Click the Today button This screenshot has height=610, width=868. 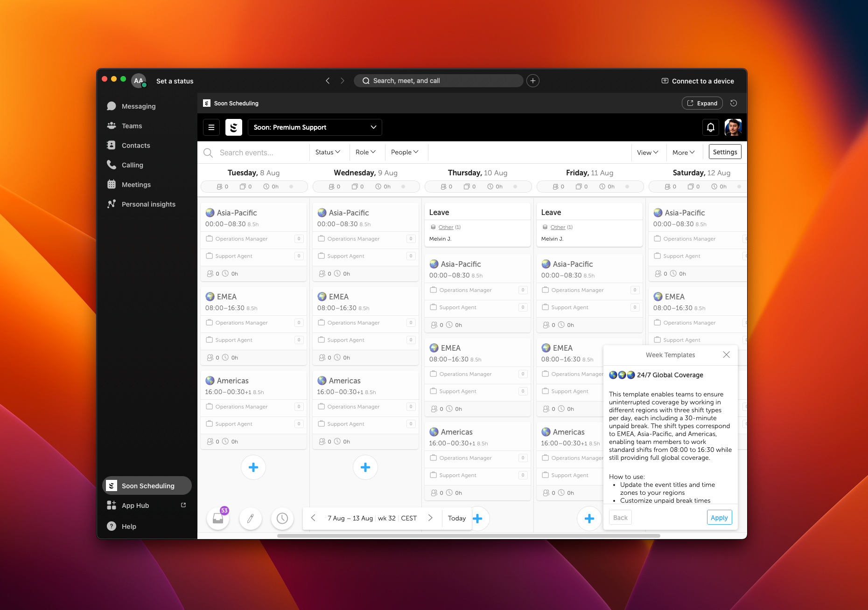point(457,518)
